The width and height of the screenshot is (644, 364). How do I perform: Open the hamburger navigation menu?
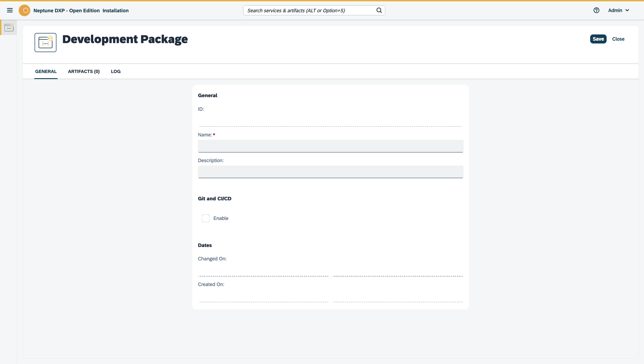(10, 10)
